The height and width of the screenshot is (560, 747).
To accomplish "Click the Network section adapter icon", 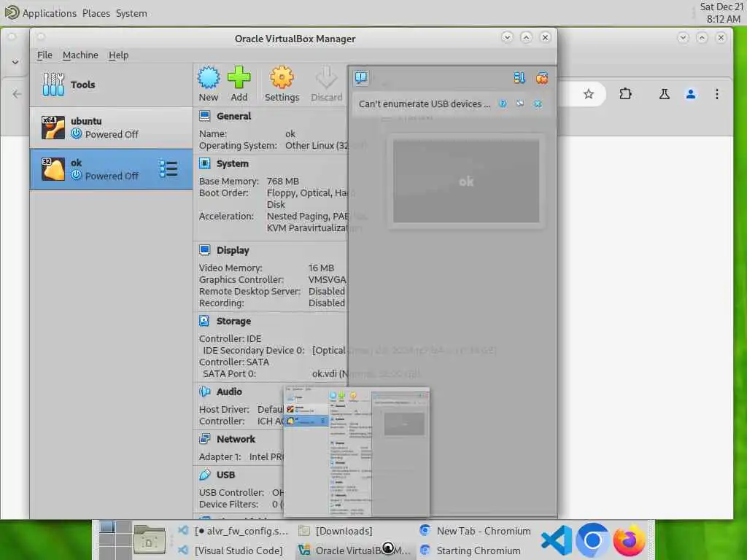I will 205,438.
